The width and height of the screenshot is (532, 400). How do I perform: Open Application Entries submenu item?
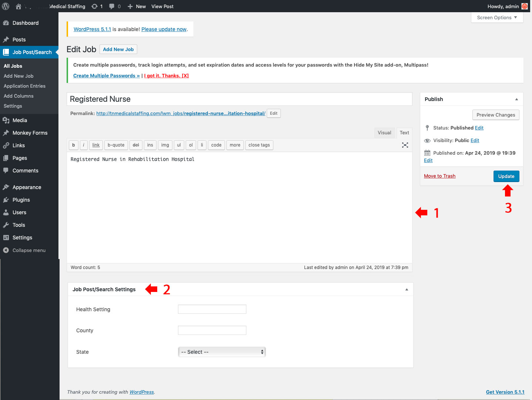pyautogui.click(x=24, y=86)
